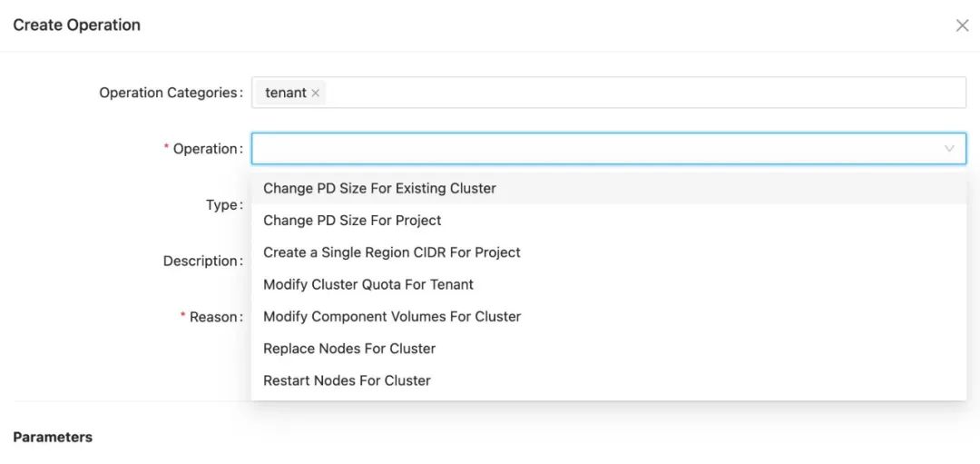This screenshot has width=980, height=464.
Task: Click the Create Operation dialog title
Action: click(x=76, y=25)
